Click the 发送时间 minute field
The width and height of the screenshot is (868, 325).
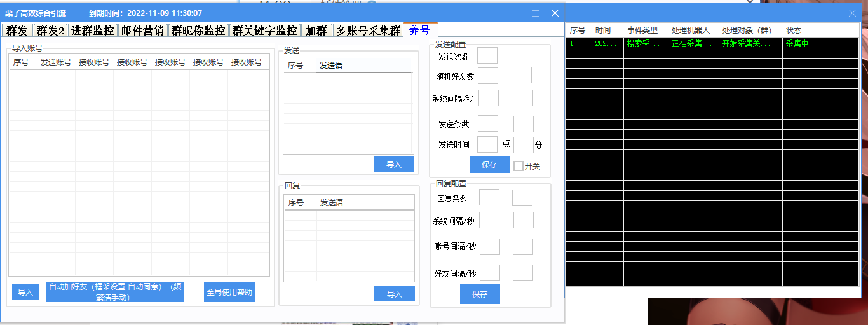click(524, 145)
